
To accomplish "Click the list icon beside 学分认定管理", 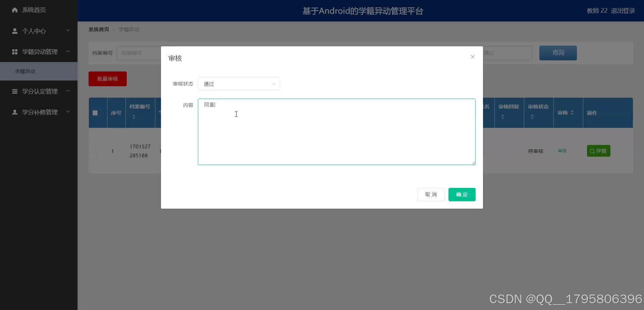I will (x=15, y=91).
